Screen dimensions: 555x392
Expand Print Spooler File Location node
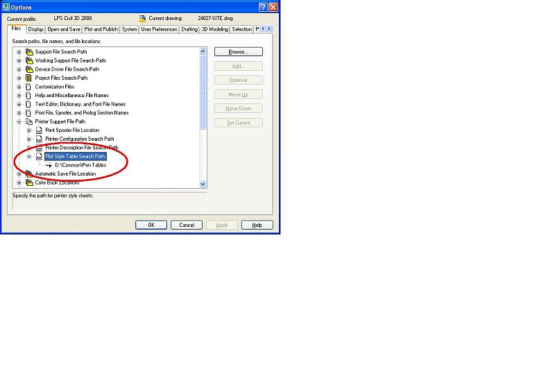click(x=29, y=130)
